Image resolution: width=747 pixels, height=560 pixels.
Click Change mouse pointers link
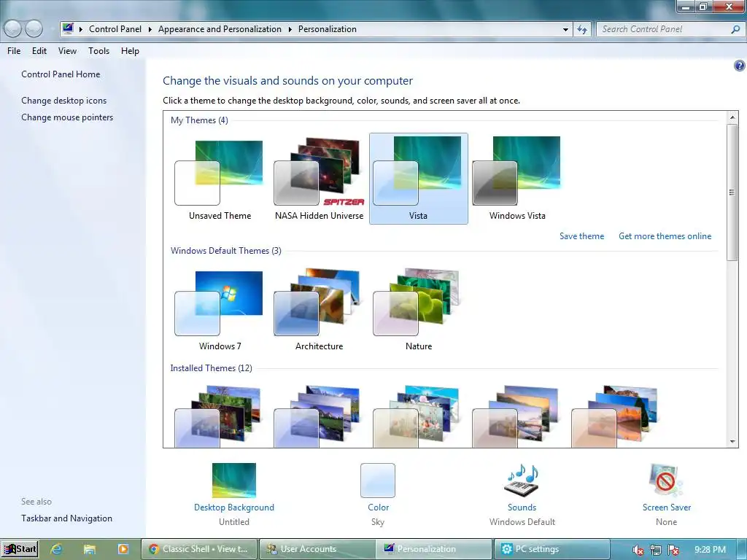[67, 117]
